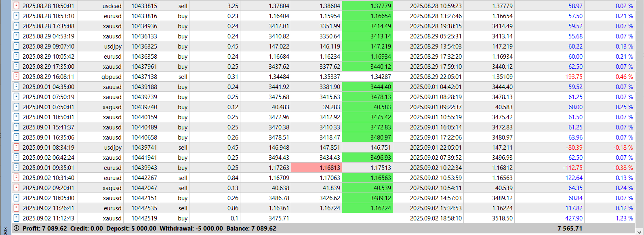Screen dimensions: 644x235
Task: Click the order icon for ticket 10440489
Action: pos(17,127)
